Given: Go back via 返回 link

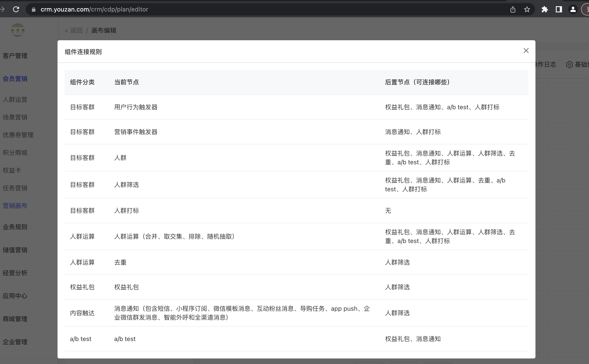Looking at the screenshot, I should pos(73,30).
